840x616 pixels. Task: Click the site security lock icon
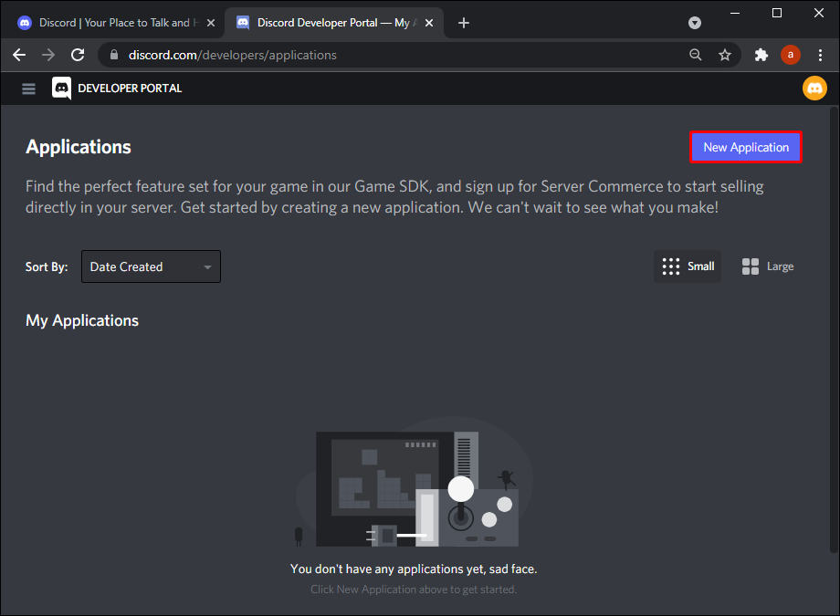(x=113, y=55)
